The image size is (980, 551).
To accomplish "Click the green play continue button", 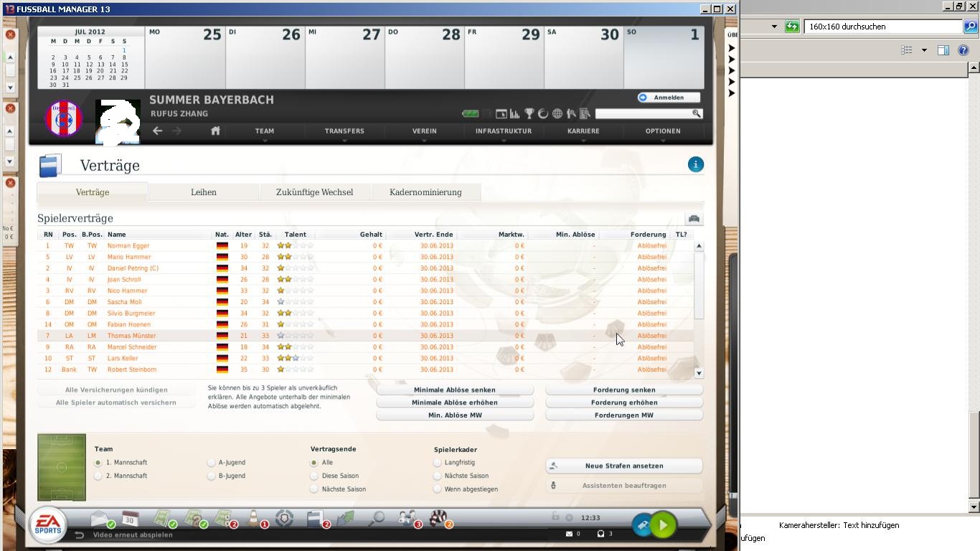I will click(664, 525).
